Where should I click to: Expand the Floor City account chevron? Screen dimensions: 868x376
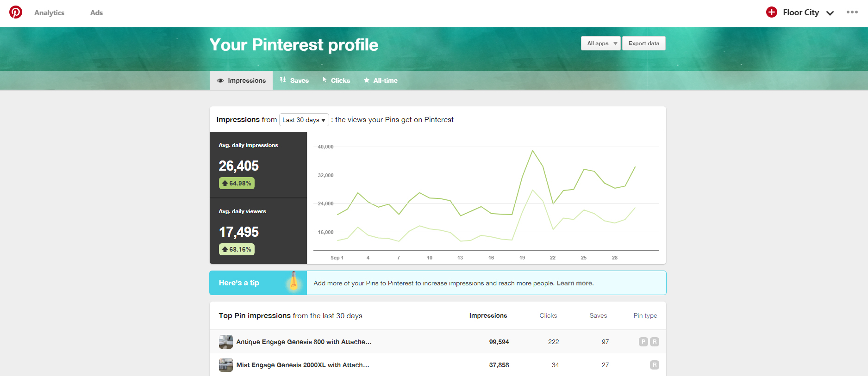[x=830, y=13]
